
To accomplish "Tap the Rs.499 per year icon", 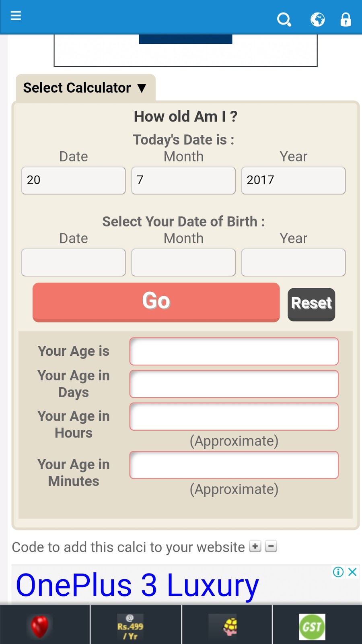I will [130, 627].
